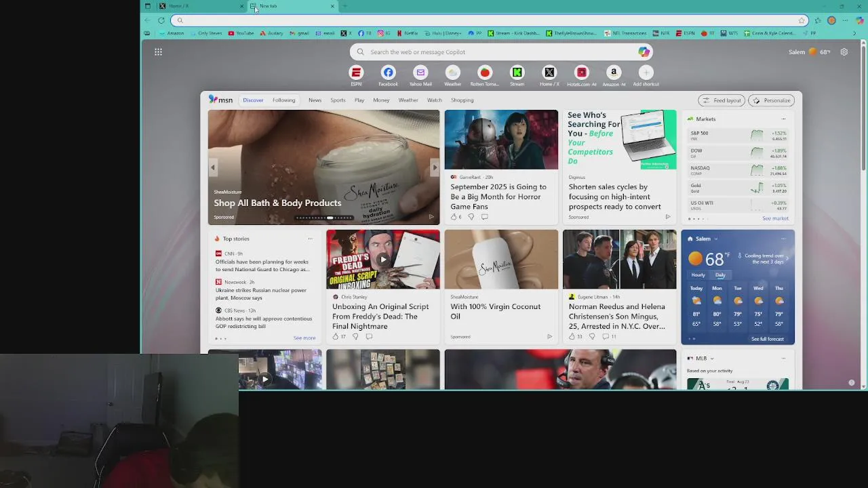Open more options on Markets card
This screenshot has width=868, height=488.
point(783,119)
